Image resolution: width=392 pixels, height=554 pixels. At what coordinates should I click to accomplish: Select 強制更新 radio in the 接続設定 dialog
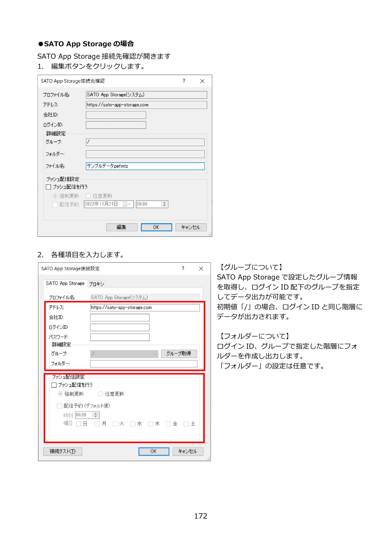click(x=60, y=394)
